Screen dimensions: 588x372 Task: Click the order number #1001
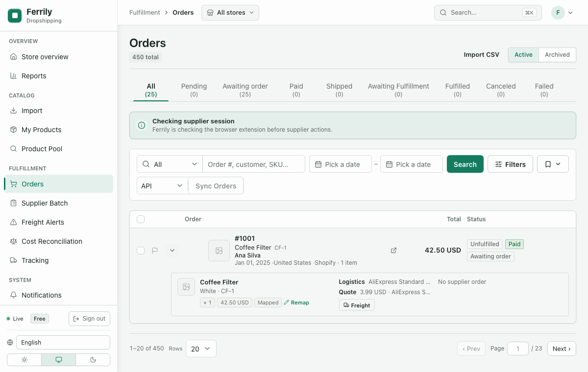245,238
